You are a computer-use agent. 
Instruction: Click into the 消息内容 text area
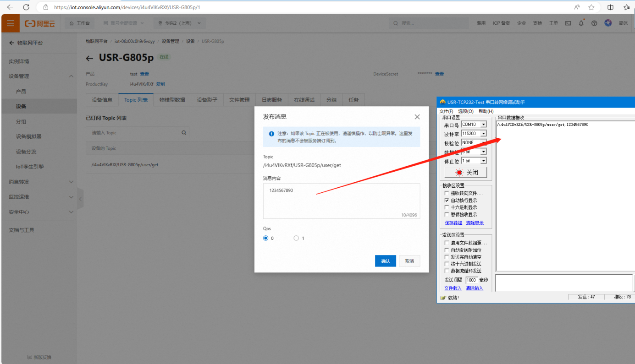click(341, 201)
